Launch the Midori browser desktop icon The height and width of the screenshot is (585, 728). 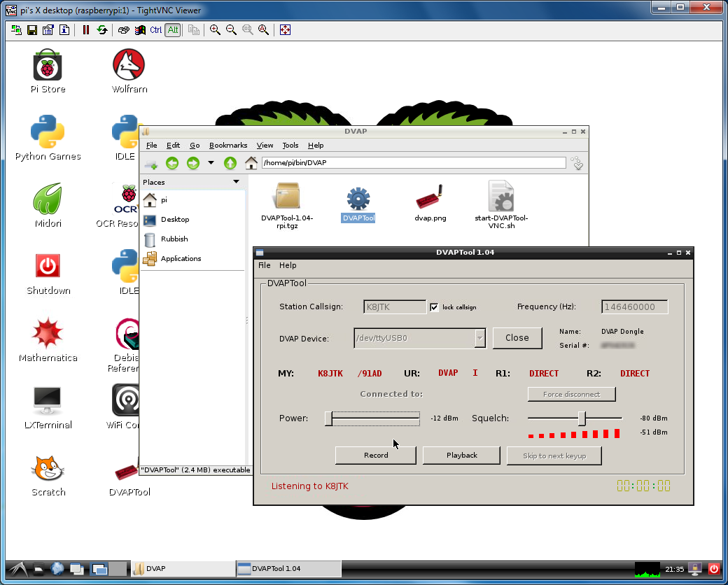(x=48, y=205)
